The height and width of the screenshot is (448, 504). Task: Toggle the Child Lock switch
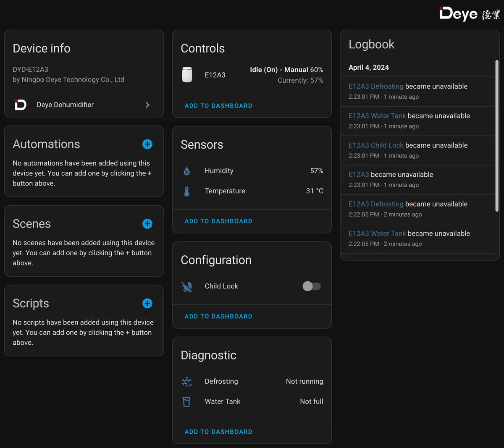tap(312, 286)
